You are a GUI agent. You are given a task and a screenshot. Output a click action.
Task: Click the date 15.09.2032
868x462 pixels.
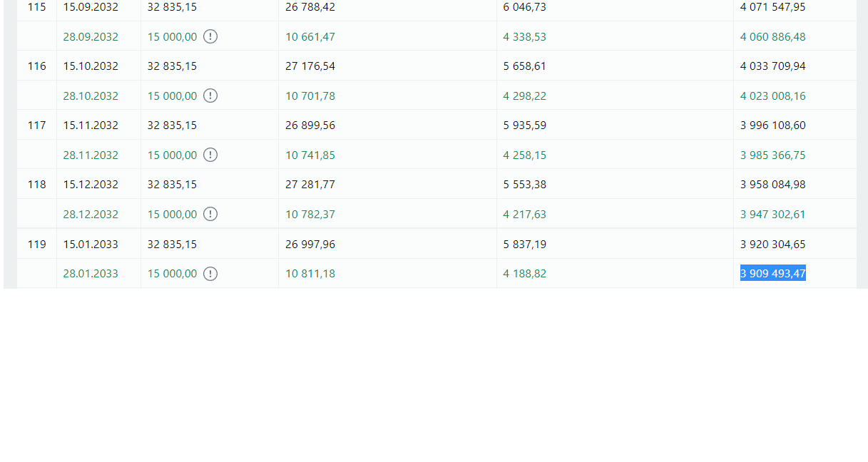pos(91,7)
